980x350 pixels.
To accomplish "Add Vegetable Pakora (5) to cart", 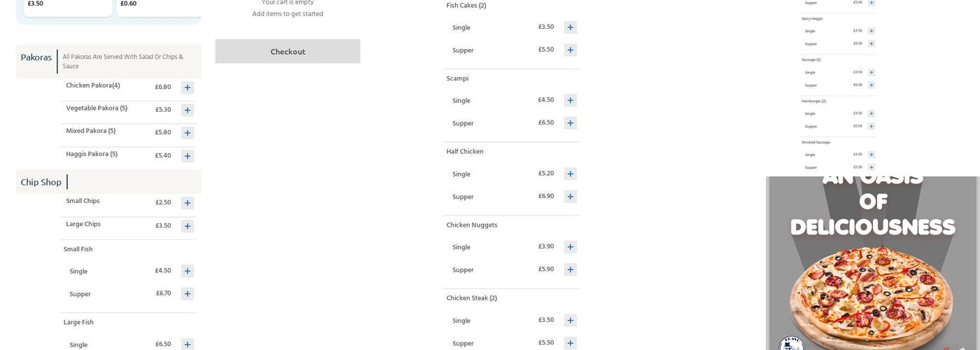I will pyautogui.click(x=187, y=110).
